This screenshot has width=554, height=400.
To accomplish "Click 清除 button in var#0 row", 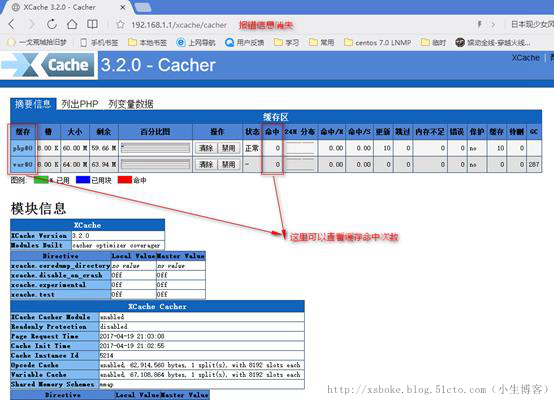I will tap(206, 164).
